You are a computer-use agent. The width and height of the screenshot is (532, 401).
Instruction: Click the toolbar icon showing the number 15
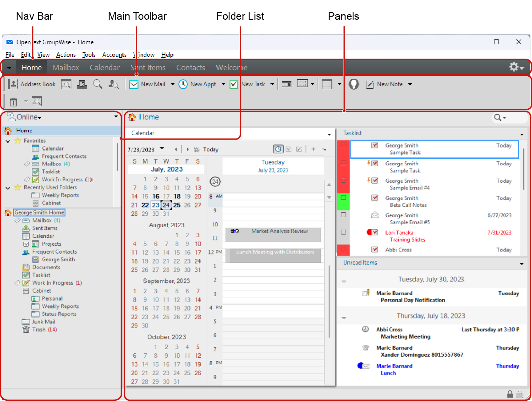pyautogui.click(x=82, y=84)
